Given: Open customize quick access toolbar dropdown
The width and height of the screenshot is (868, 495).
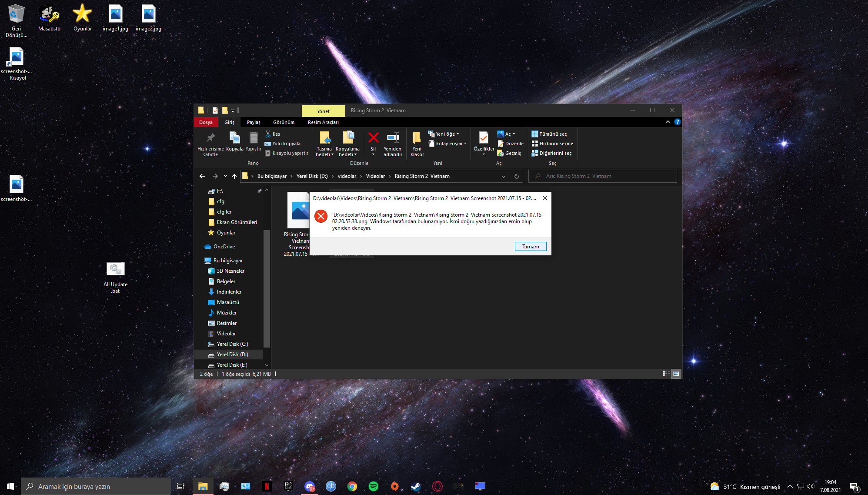Looking at the screenshot, I should (x=233, y=110).
